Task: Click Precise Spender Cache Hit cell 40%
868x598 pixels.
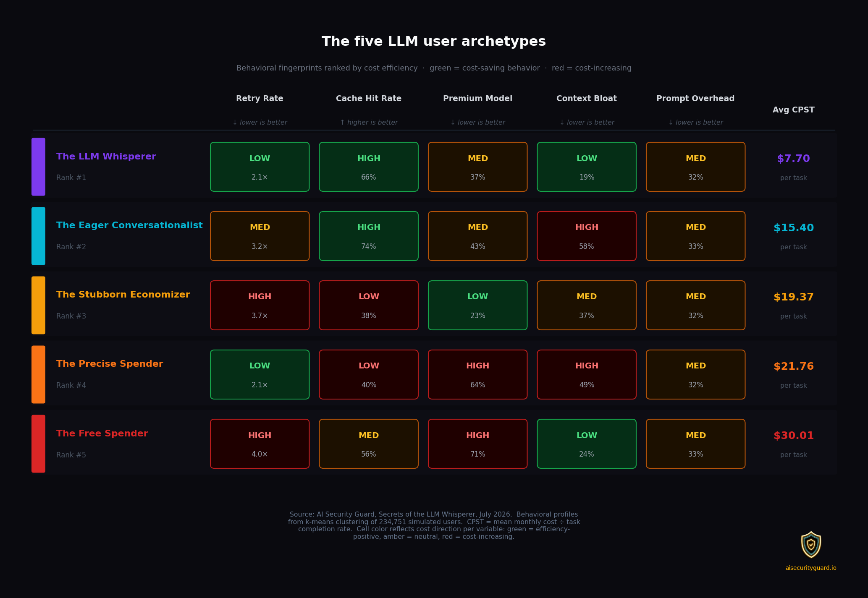Action: [369, 374]
